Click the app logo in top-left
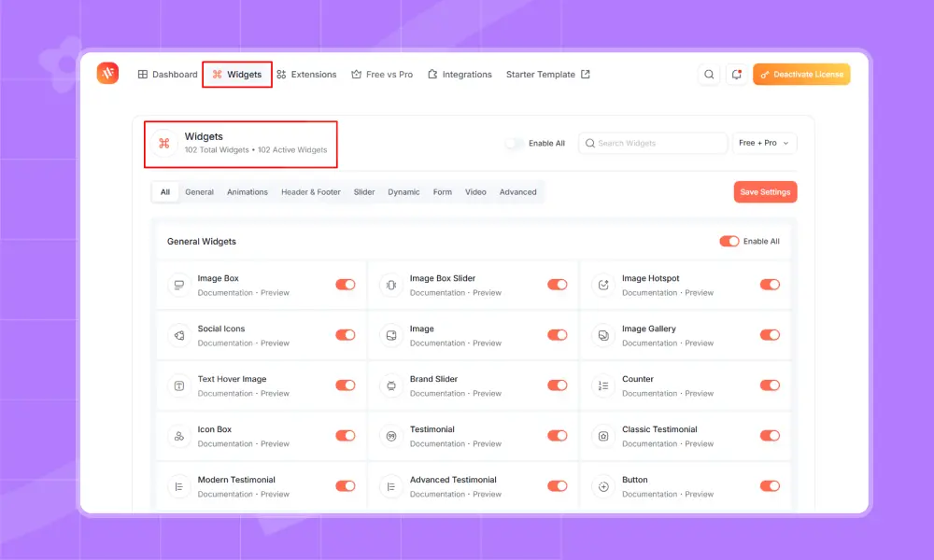Screen dimensions: 934x560 [x=107, y=74]
